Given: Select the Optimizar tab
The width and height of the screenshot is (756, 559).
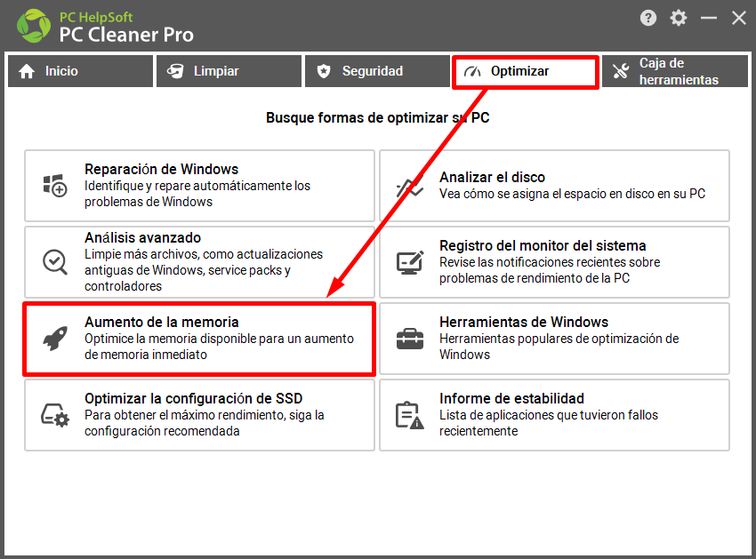Looking at the screenshot, I should [526, 72].
